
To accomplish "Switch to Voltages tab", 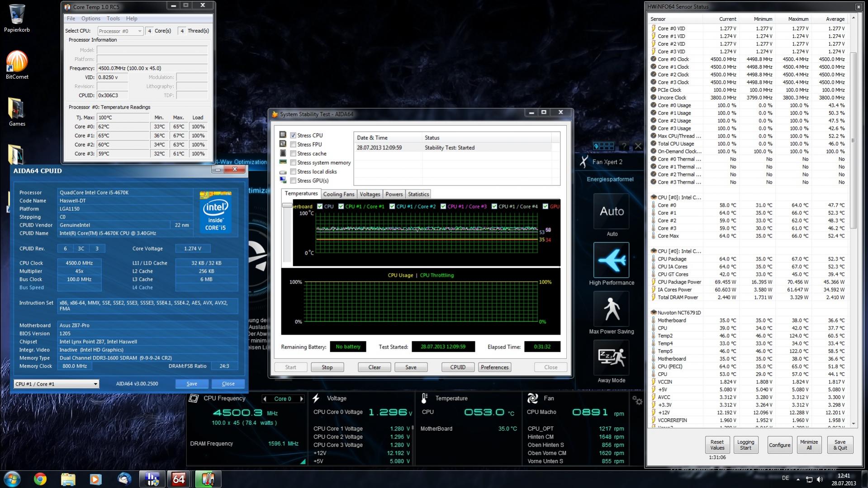I will 370,194.
